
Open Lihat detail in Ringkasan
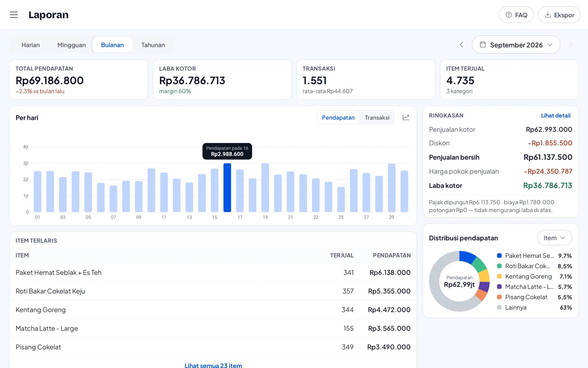(556, 115)
